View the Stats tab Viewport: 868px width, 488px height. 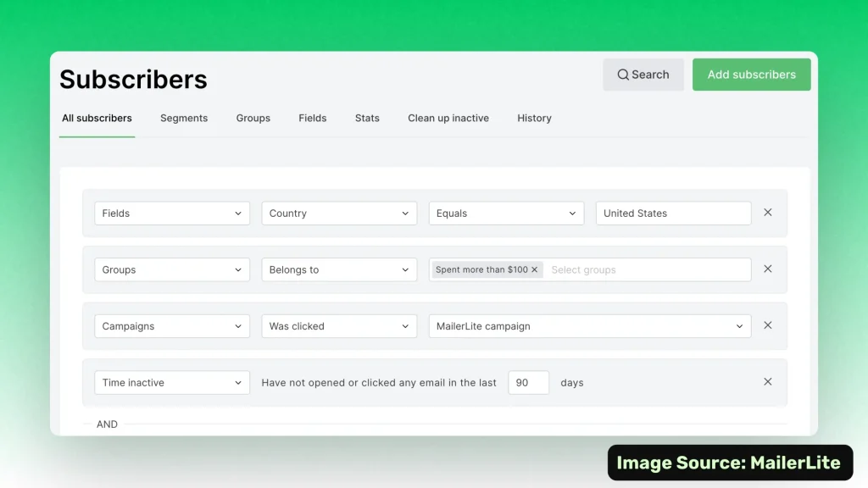pos(367,118)
